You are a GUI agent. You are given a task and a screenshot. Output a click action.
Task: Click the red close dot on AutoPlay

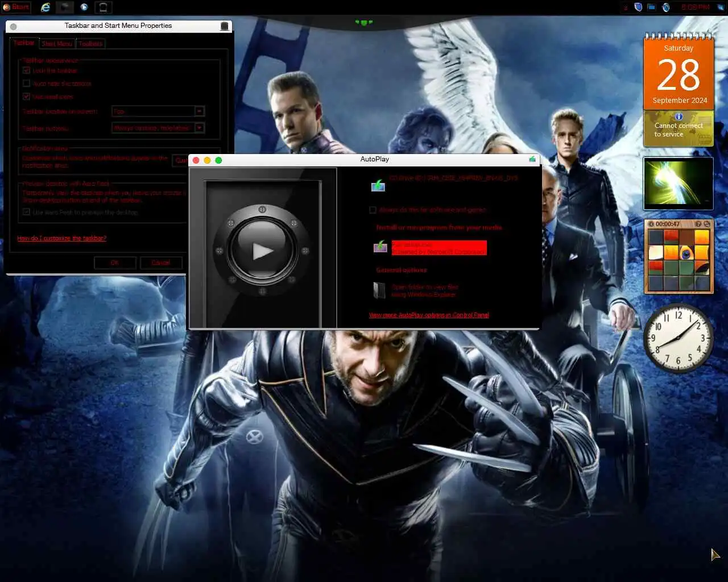(x=196, y=160)
